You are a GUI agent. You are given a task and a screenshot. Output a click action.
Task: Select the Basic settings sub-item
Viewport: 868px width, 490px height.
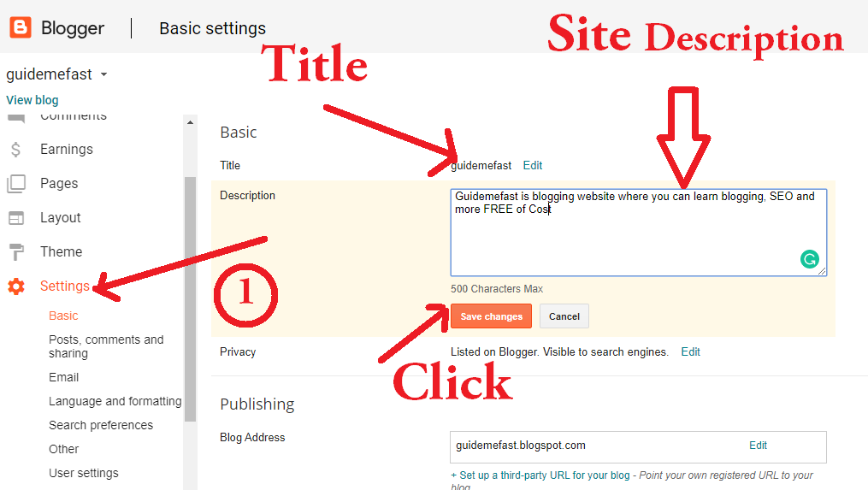pyautogui.click(x=63, y=316)
